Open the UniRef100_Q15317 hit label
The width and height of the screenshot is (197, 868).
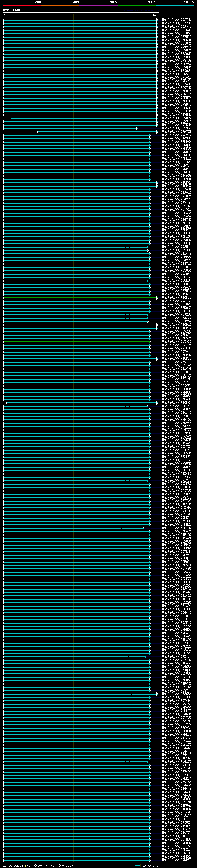pos(176,342)
